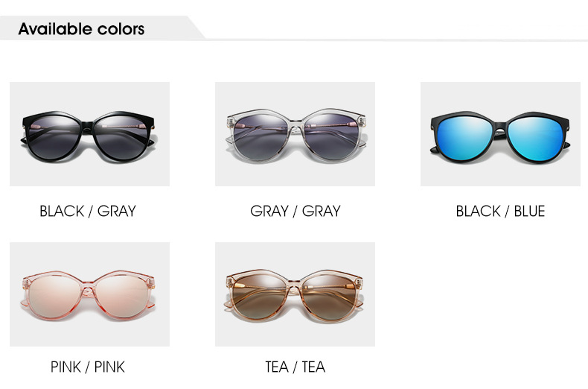Select the Pink / Pink sunglasses thumbnail

(x=89, y=294)
